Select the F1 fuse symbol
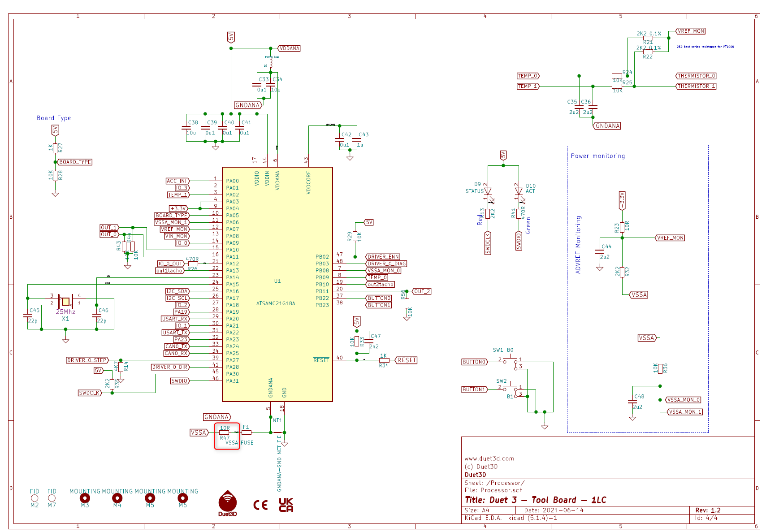Screen dimensions: 766x532 (x=246, y=433)
